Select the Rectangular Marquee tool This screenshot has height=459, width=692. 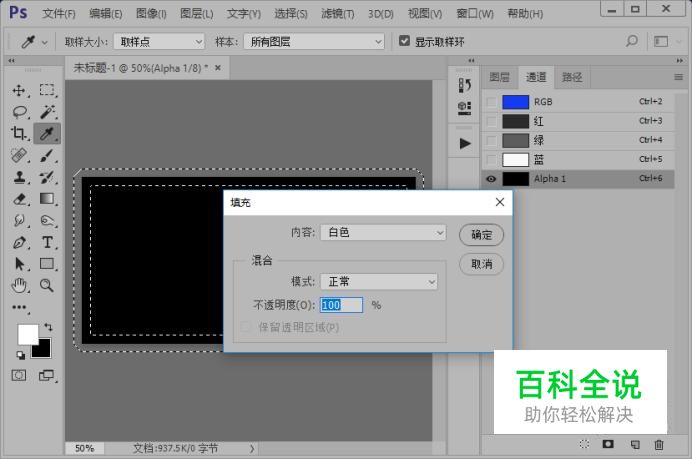tap(47, 90)
